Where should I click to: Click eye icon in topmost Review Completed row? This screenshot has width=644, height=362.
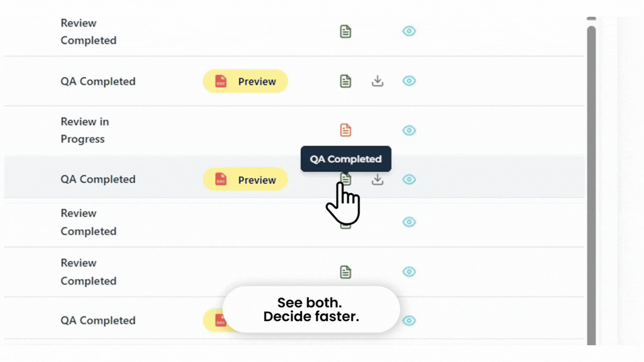pyautogui.click(x=409, y=31)
